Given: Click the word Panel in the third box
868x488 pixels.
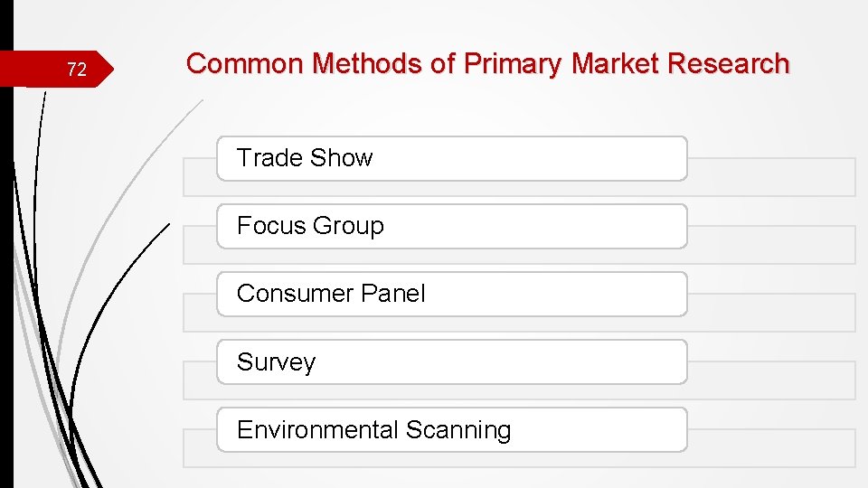Looking at the screenshot, I should click(x=393, y=293).
